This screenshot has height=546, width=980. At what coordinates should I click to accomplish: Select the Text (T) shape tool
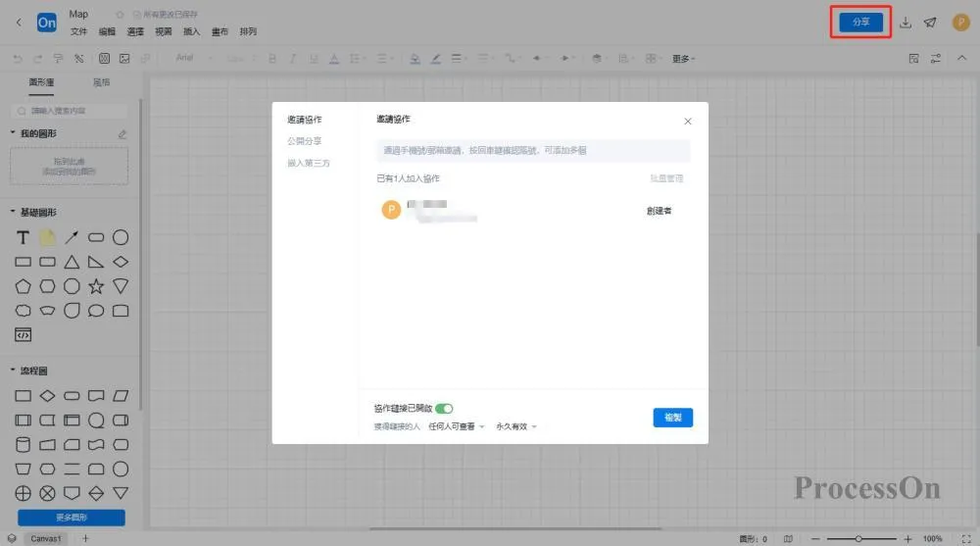coord(23,238)
